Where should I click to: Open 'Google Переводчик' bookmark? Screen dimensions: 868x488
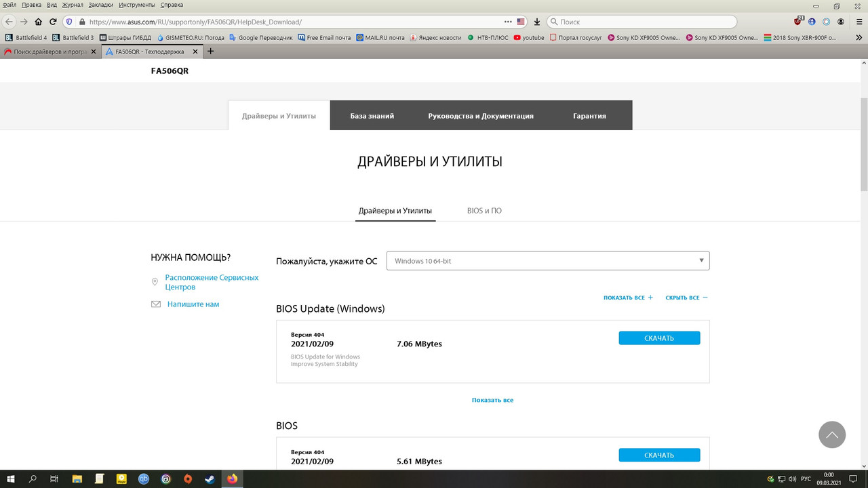[x=261, y=37]
